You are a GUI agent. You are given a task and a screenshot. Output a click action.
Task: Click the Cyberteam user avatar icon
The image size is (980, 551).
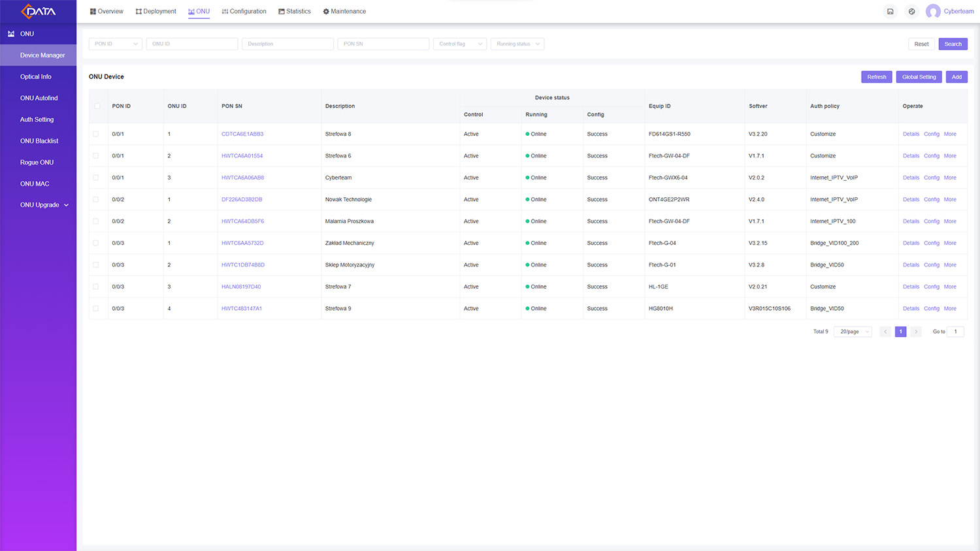point(933,11)
